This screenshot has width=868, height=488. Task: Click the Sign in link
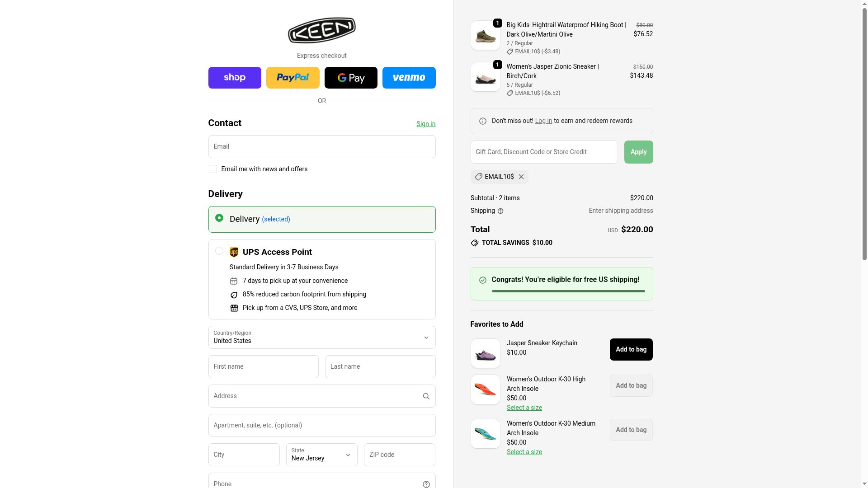[426, 124]
